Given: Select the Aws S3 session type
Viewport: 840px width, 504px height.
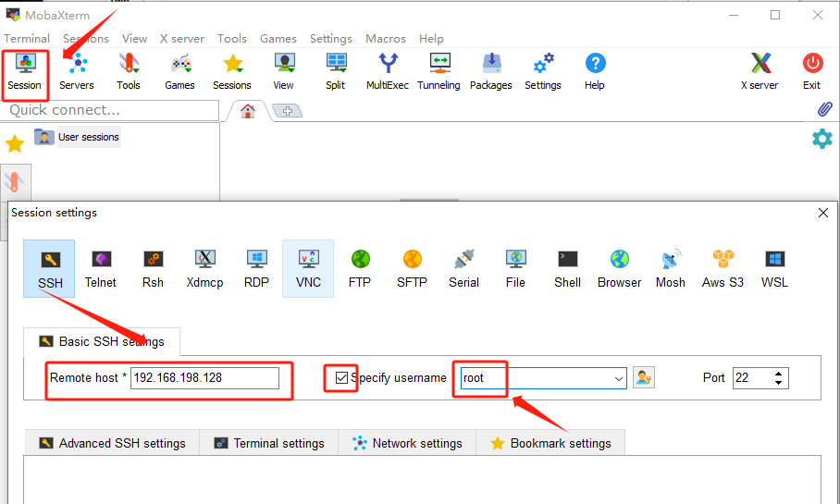Looking at the screenshot, I should 723,269.
